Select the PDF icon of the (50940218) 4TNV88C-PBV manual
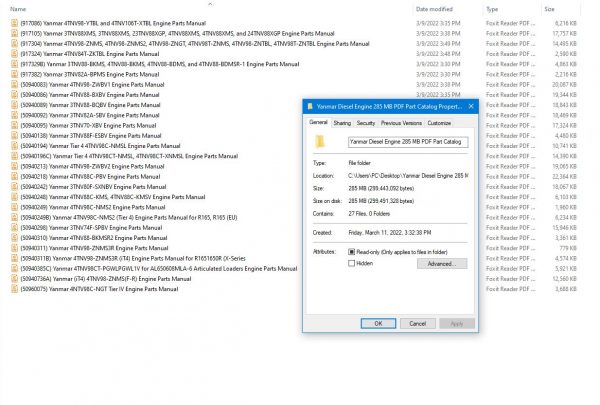600x405 pixels. click(15, 176)
